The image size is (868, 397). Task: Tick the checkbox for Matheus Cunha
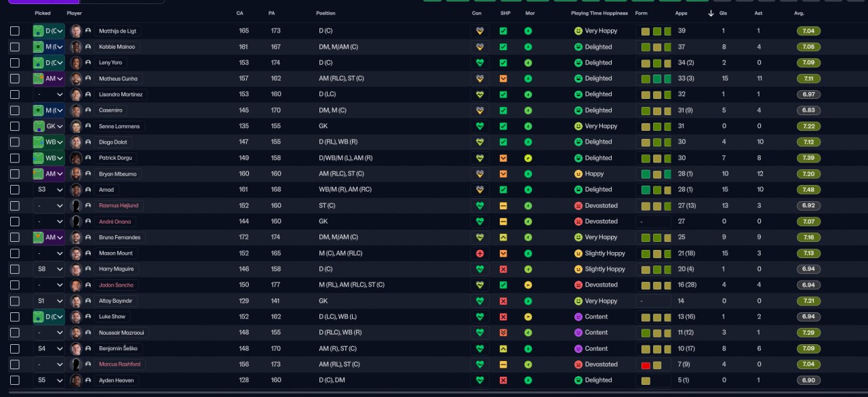click(x=15, y=79)
